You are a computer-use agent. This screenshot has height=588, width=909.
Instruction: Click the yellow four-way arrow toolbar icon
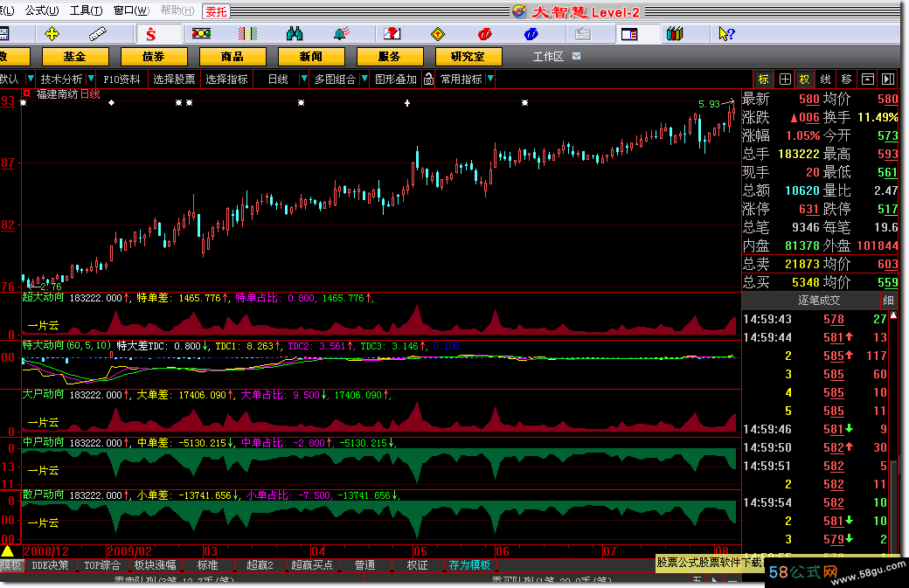(52, 34)
